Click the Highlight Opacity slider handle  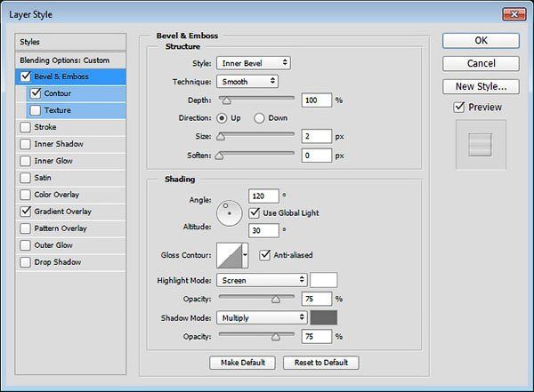(x=276, y=300)
